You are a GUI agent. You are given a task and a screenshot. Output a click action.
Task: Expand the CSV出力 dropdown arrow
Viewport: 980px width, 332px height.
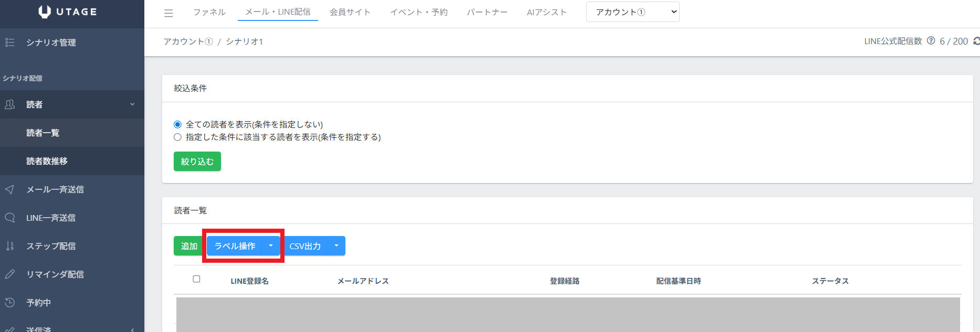[336, 245]
